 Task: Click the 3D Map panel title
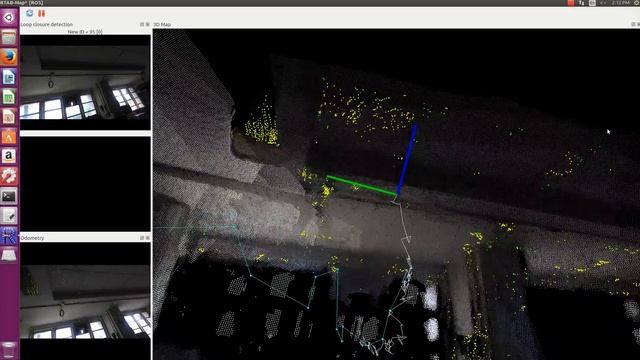pos(162,24)
